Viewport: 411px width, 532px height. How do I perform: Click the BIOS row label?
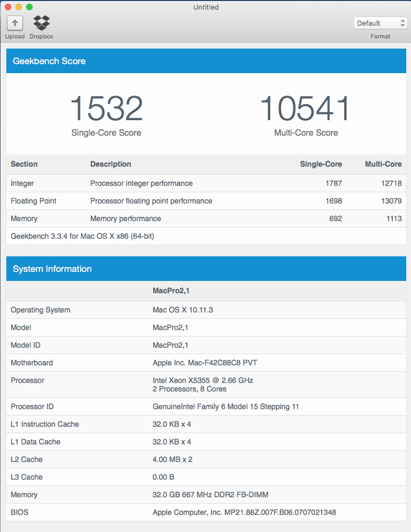tap(19, 513)
